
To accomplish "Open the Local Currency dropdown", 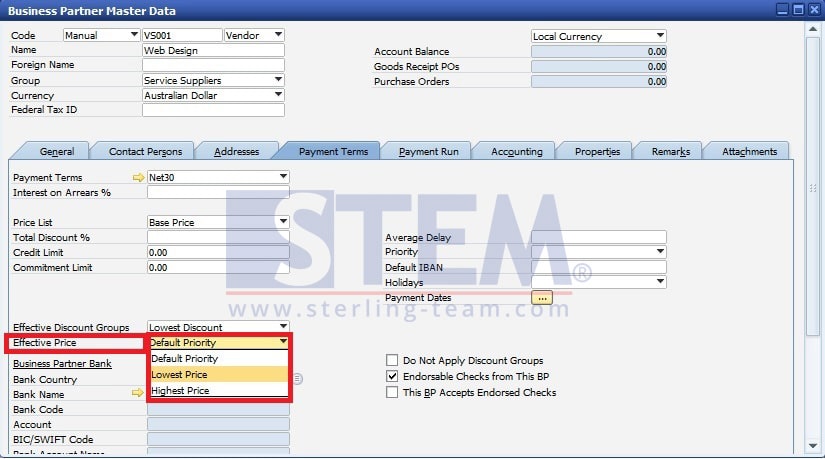I will [x=660, y=36].
